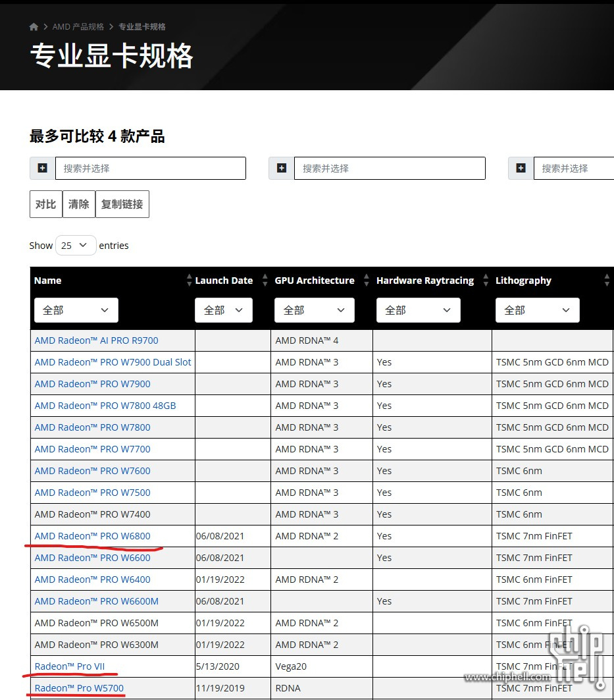Open the GPU Architecture filter dropdown
Screen dimensions: 614x700
[315, 310]
